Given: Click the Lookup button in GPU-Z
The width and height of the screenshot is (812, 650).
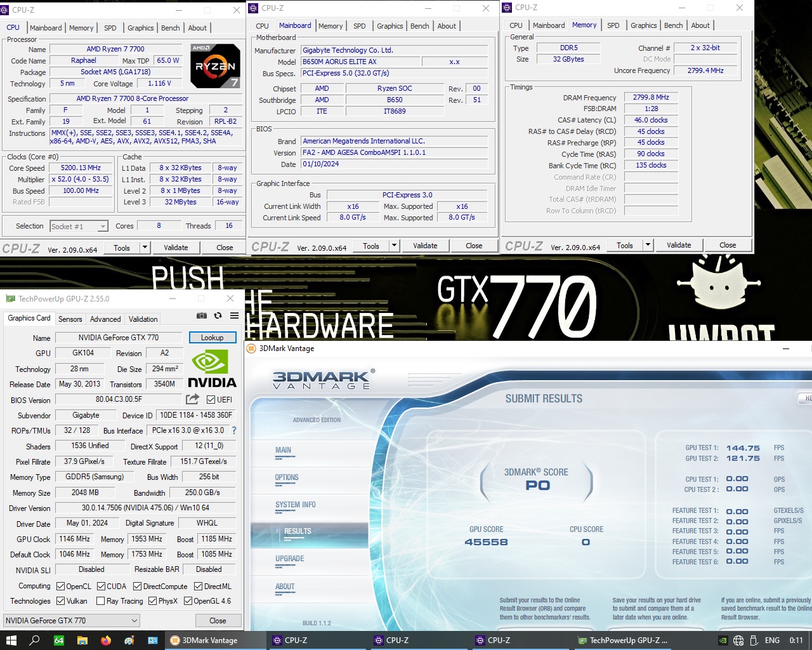Looking at the screenshot, I should coord(212,338).
